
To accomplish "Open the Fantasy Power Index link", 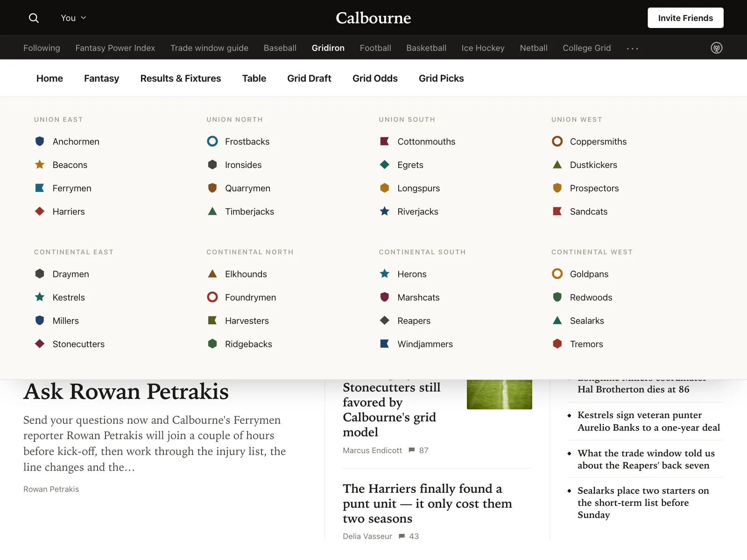I will click(115, 48).
